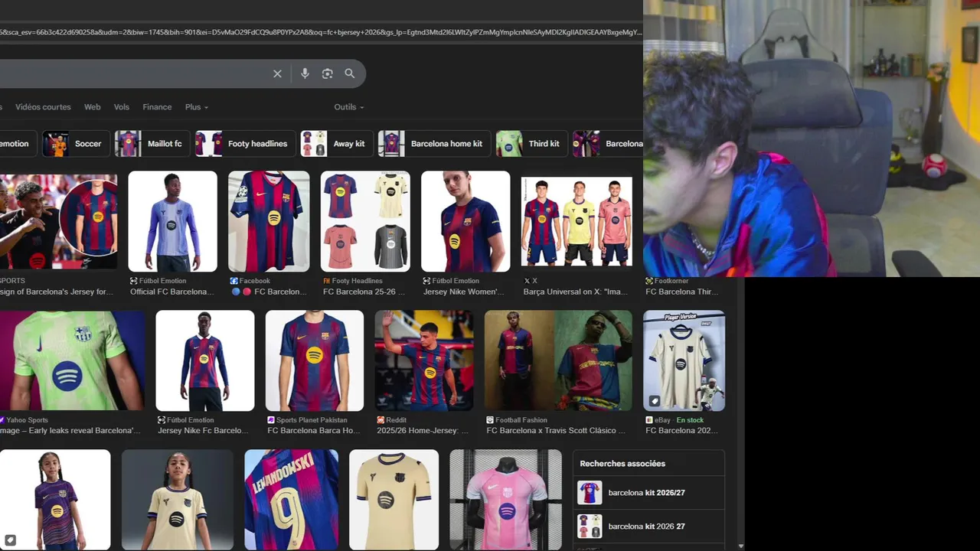The image size is (980, 551).
Task: Open the Sports Planet Pakistan jersey image
Action: pyautogui.click(x=315, y=360)
